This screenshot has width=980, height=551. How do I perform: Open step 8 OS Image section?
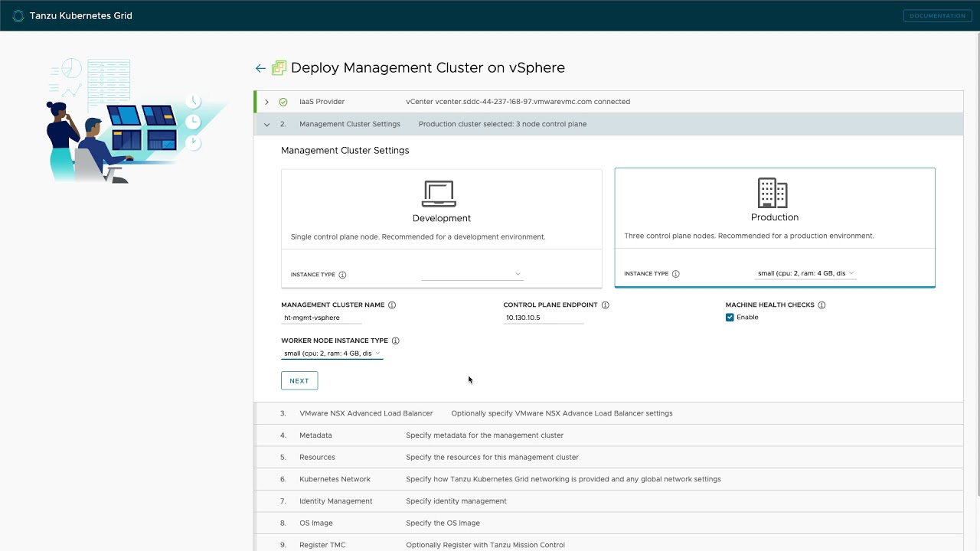pos(609,523)
